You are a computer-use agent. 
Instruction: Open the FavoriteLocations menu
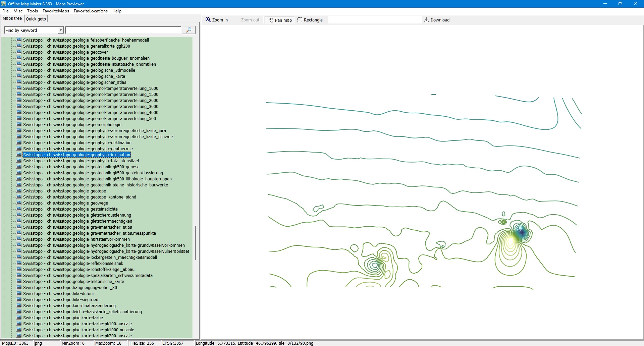click(91, 11)
